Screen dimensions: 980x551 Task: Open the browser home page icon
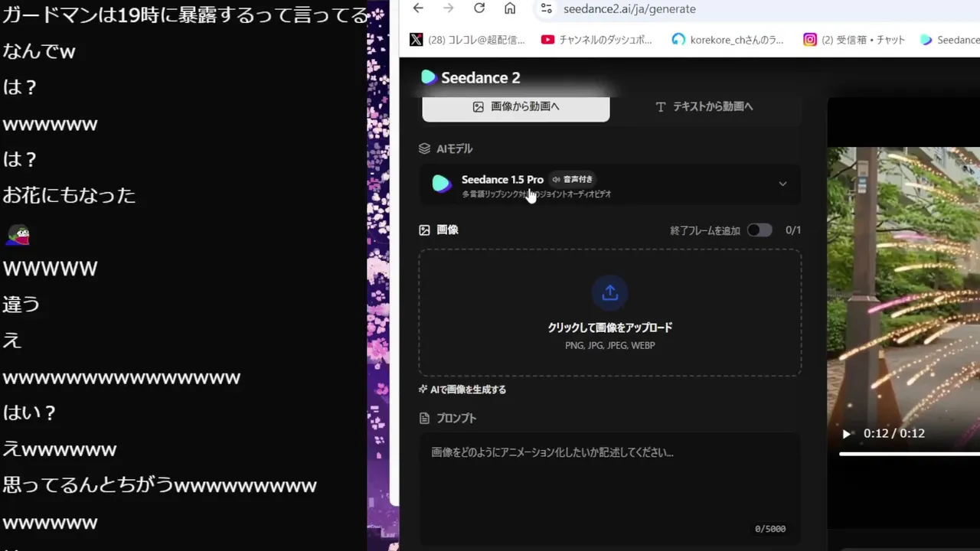pos(510,8)
